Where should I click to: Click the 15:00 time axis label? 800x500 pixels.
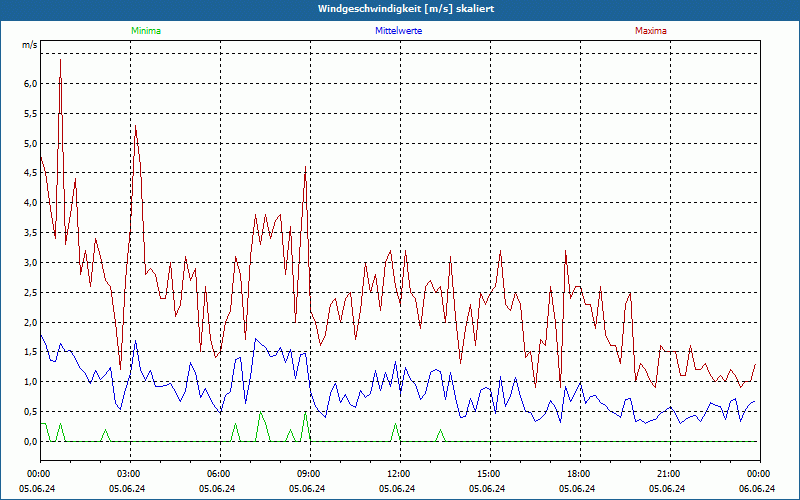click(490, 474)
